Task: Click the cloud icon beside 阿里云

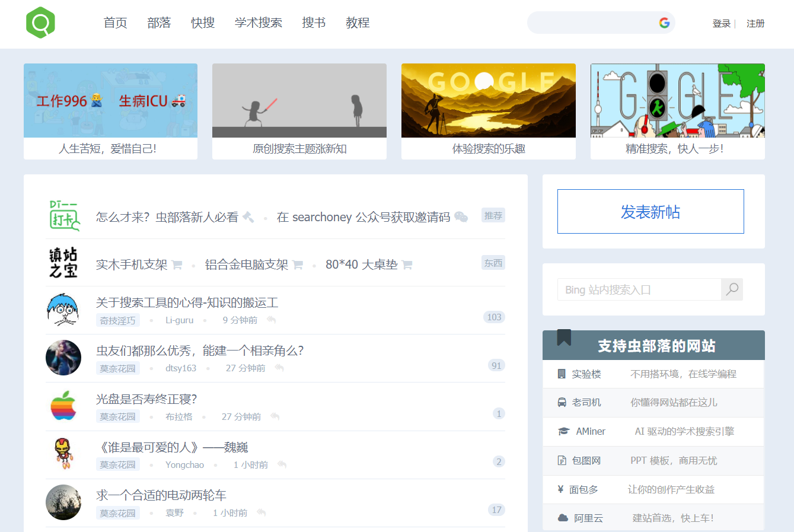Action: (x=563, y=518)
